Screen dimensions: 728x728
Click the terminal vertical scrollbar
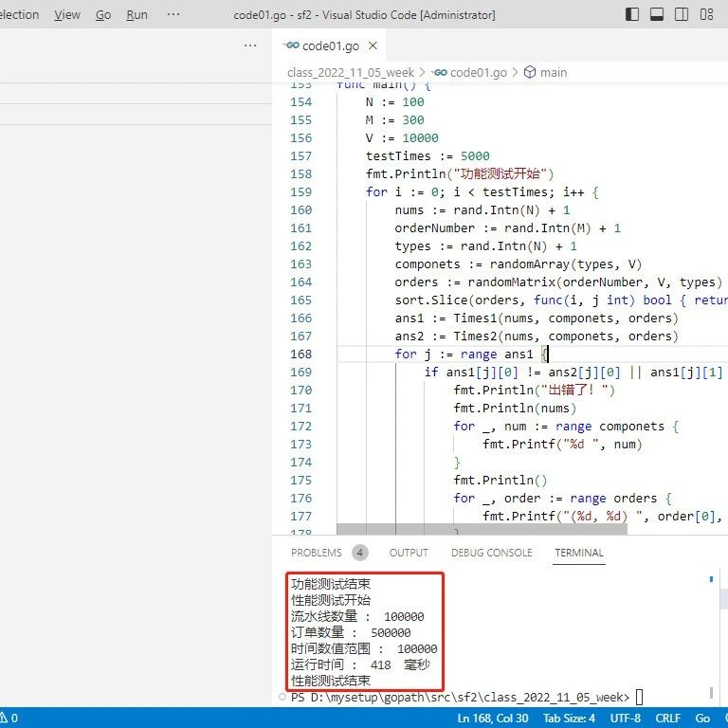click(711, 692)
